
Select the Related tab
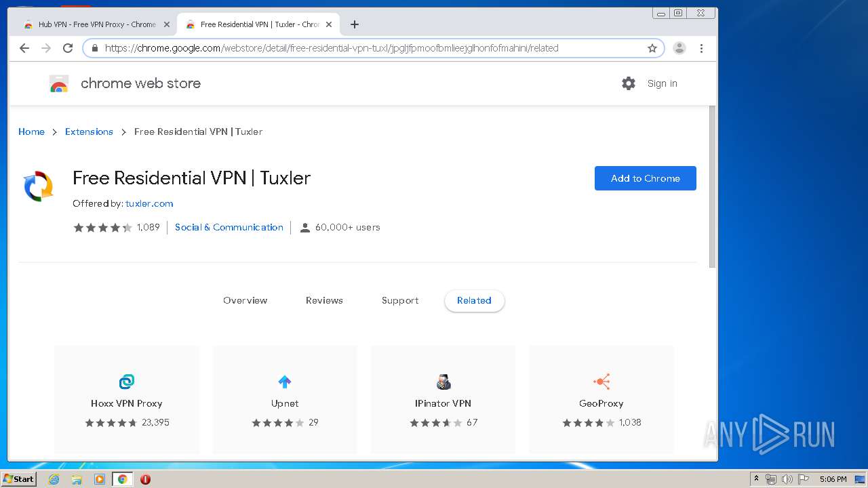[474, 300]
